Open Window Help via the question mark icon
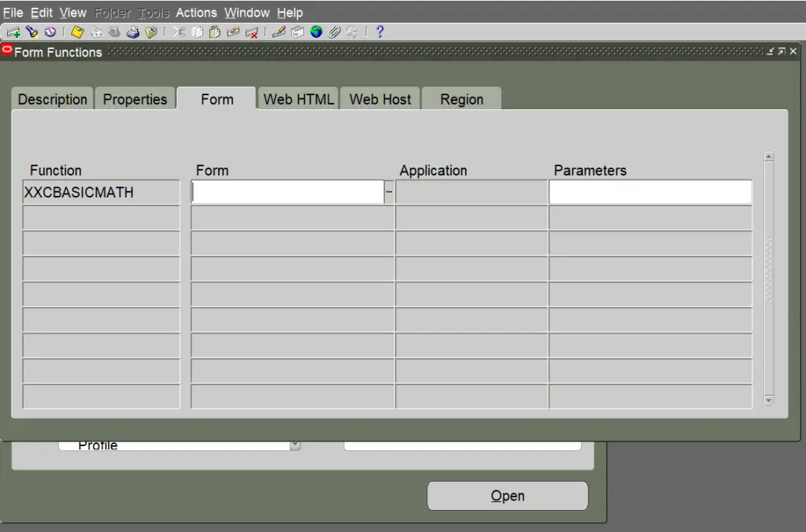The height and width of the screenshot is (532, 806). tap(379, 31)
